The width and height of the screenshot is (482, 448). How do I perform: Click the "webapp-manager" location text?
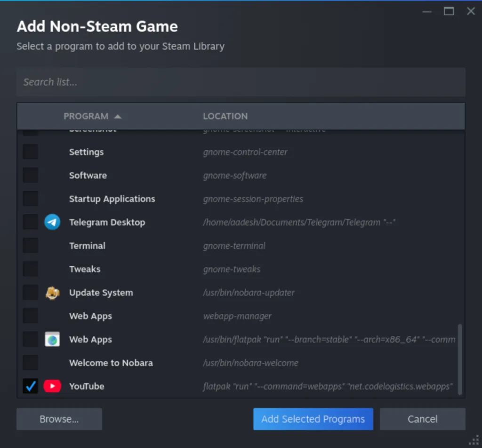tap(237, 316)
